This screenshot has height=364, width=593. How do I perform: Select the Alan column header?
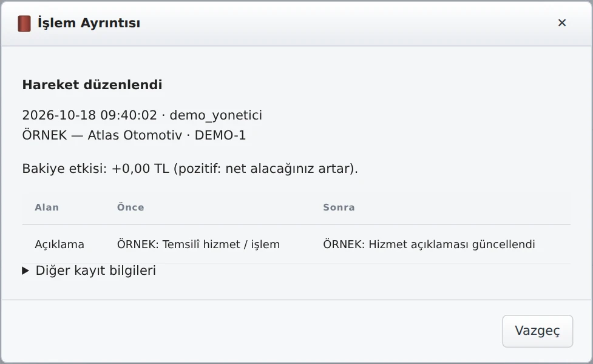[x=47, y=207]
